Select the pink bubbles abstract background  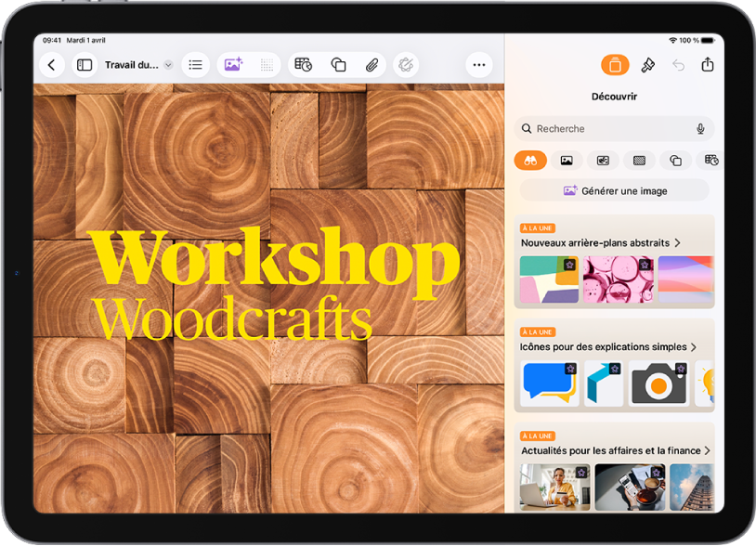click(619, 279)
